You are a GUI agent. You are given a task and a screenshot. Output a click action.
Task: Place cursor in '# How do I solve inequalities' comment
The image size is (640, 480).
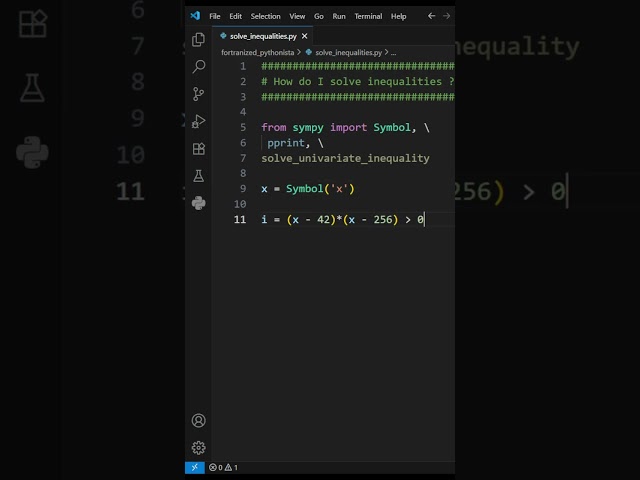[x=351, y=82]
